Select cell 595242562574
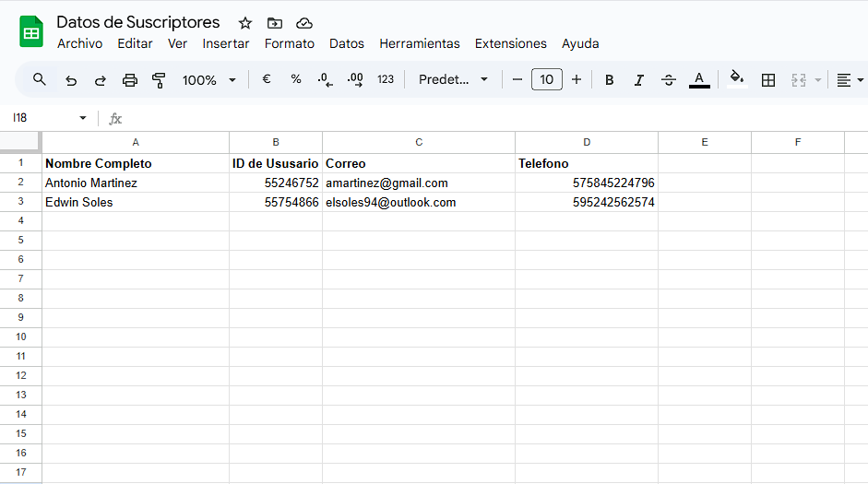Image resolution: width=868 pixels, height=484 pixels. (587, 203)
